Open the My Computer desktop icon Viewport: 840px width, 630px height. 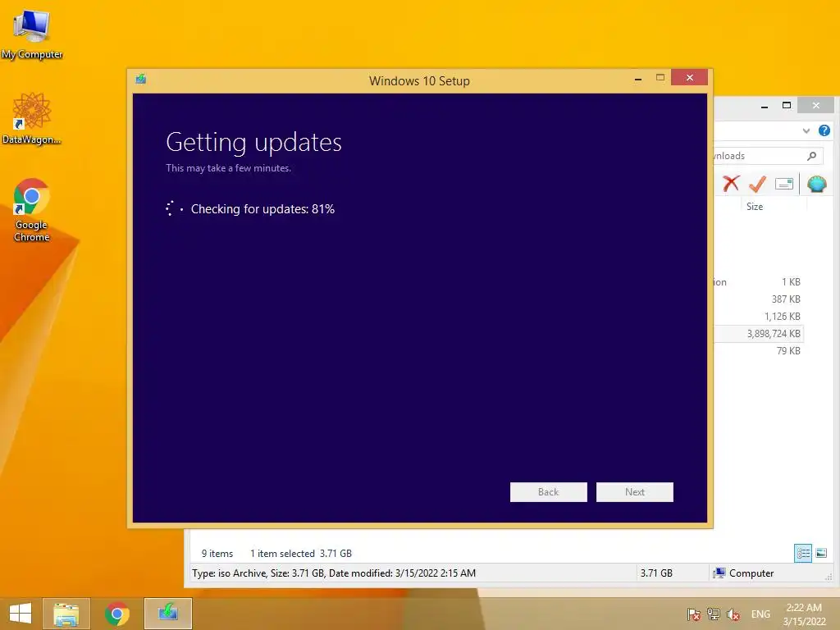32,34
